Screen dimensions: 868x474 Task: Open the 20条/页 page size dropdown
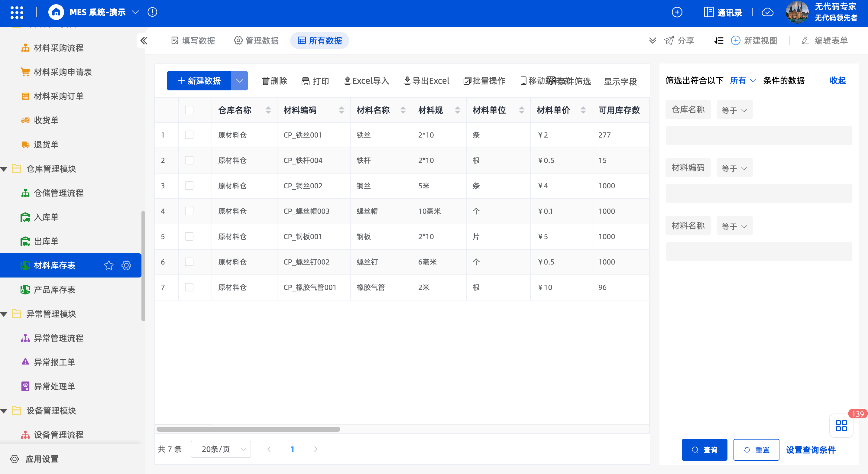click(221, 449)
